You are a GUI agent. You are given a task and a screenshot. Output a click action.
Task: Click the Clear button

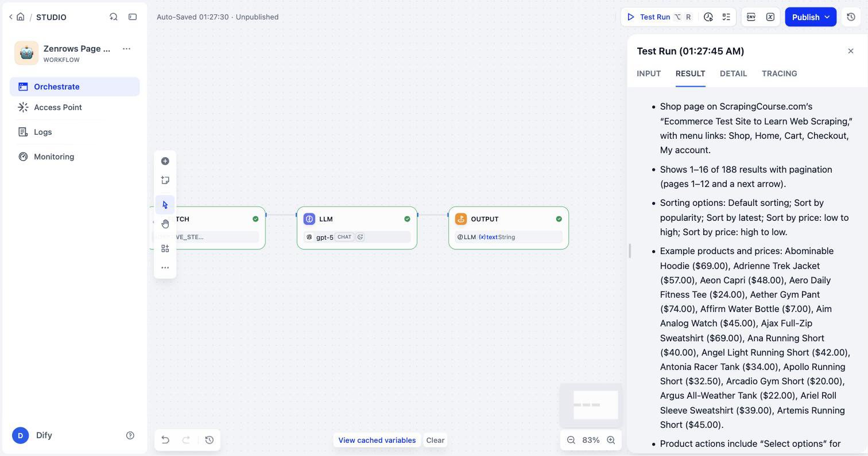click(435, 440)
